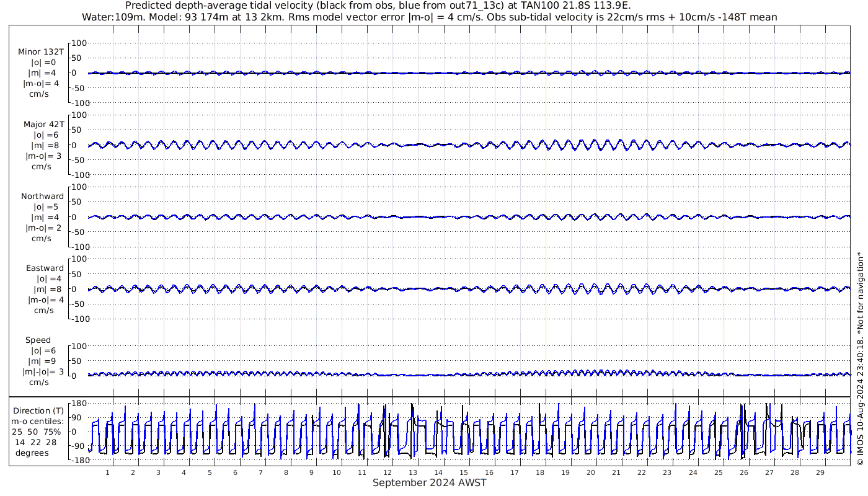Select the 'Major 42T' panel label
The height and width of the screenshot is (496, 868).
point(43,124)
